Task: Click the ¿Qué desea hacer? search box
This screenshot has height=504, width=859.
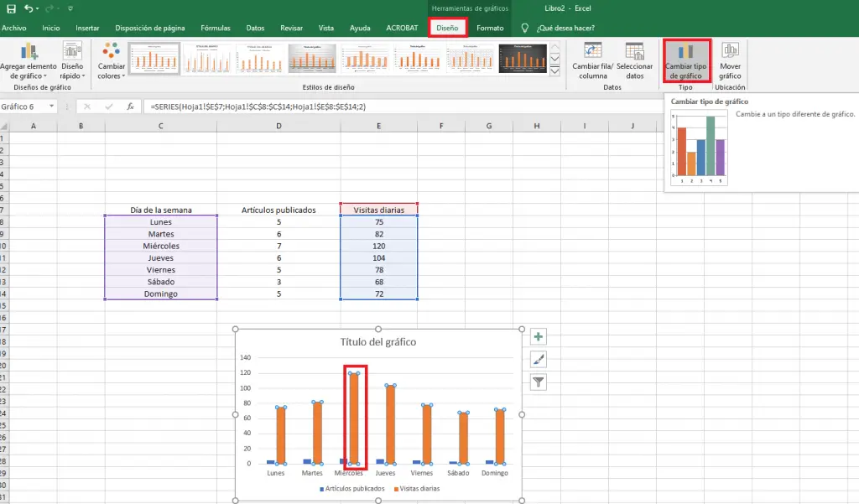Action: (564, 28)
